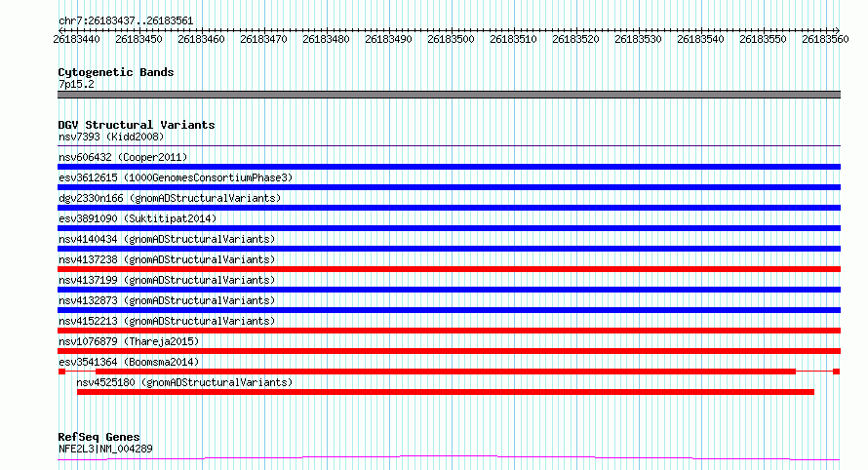
Task: Click the esv3541364 thick red bar
Action: 446,372
